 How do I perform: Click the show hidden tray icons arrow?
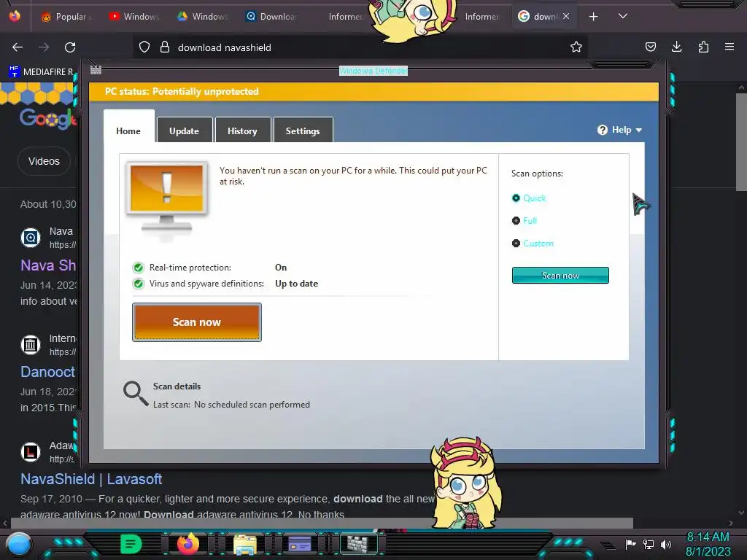click(607, 544)
